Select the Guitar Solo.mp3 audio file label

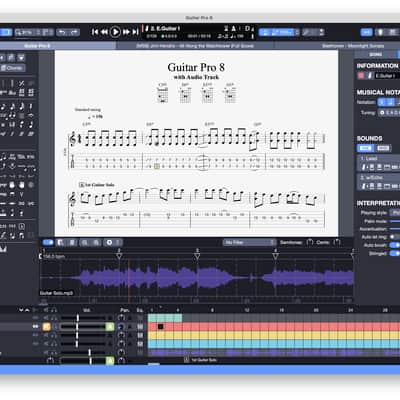tap(56, 293)
